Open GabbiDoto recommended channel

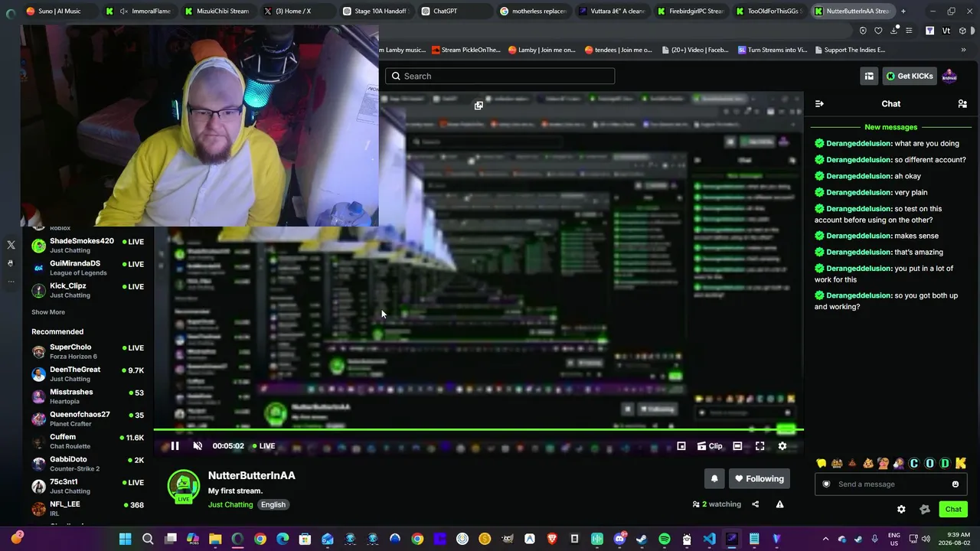click(x=87, y=463)
